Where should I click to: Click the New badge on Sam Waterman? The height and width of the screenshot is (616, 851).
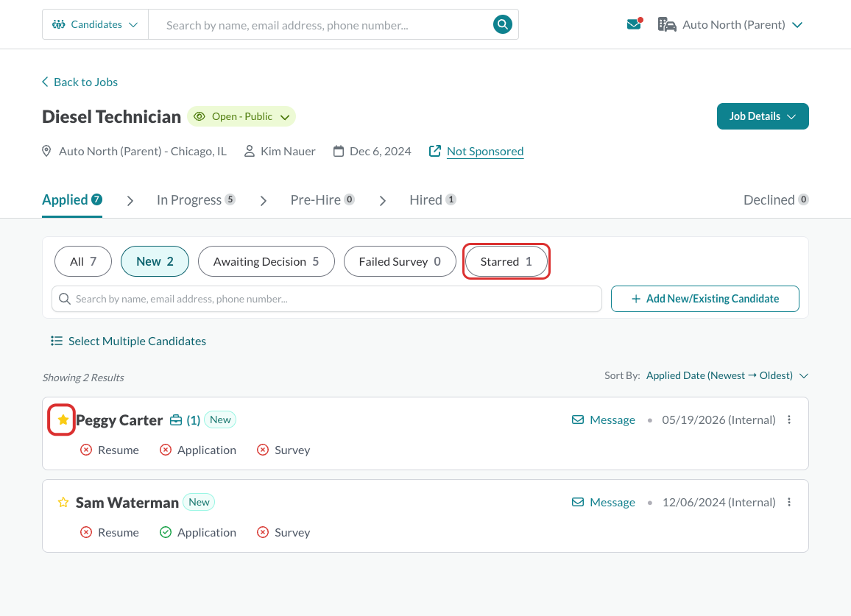(199, 502)
